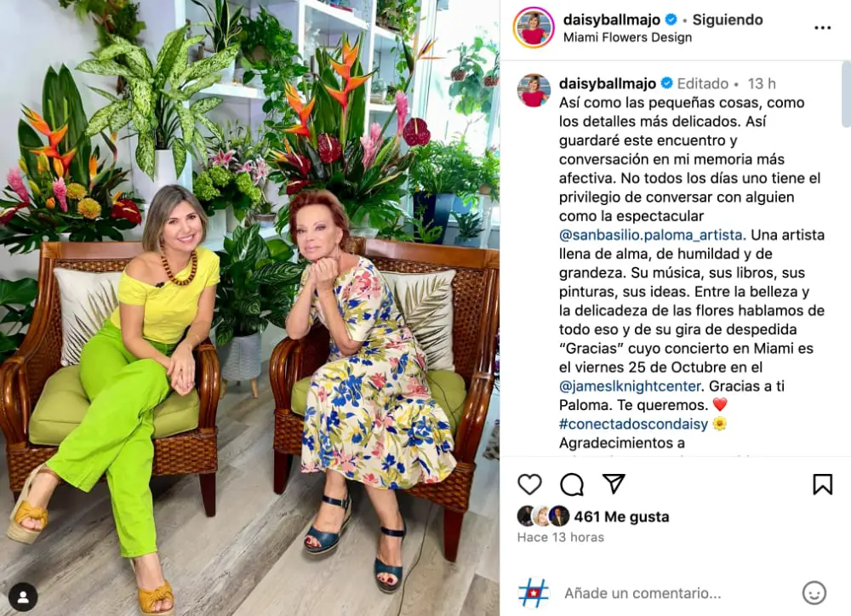Share post with paper plane icon
This screenshot has height=616, width=851.
click(x=614, y=483)
